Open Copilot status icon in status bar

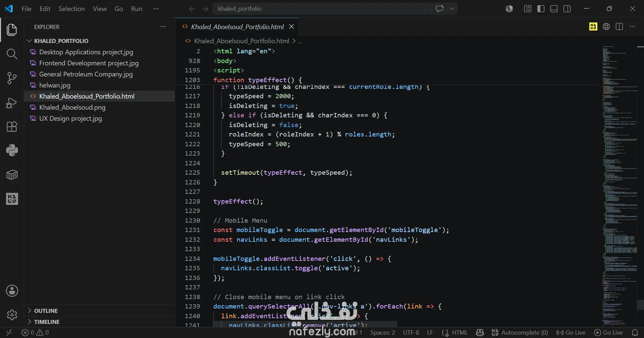click(x=480, y=333)
